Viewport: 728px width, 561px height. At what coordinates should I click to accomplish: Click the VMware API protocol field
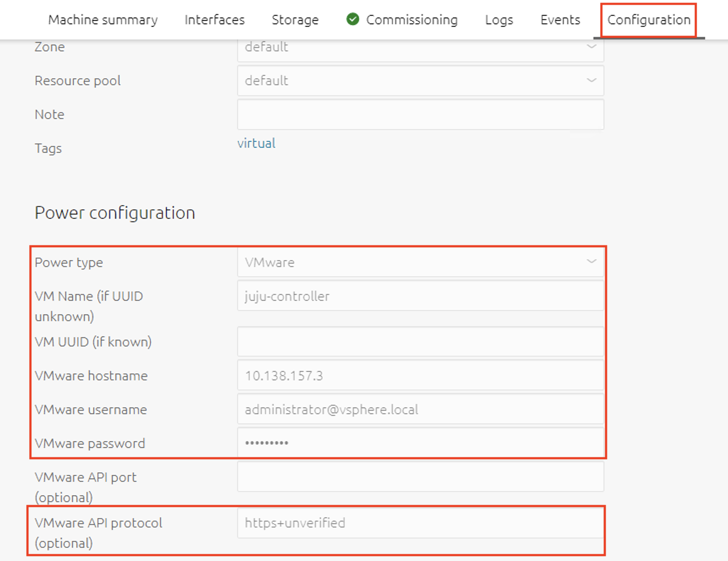[420, 523]
